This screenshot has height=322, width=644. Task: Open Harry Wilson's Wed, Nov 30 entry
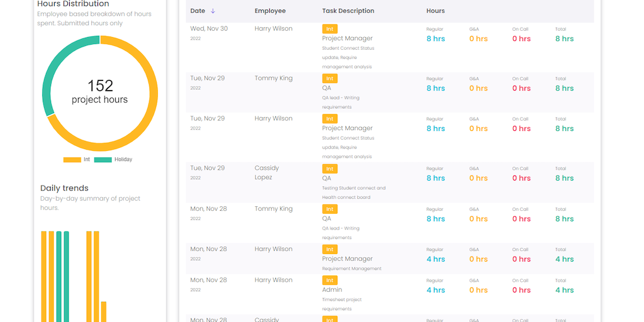pos(273,29)
